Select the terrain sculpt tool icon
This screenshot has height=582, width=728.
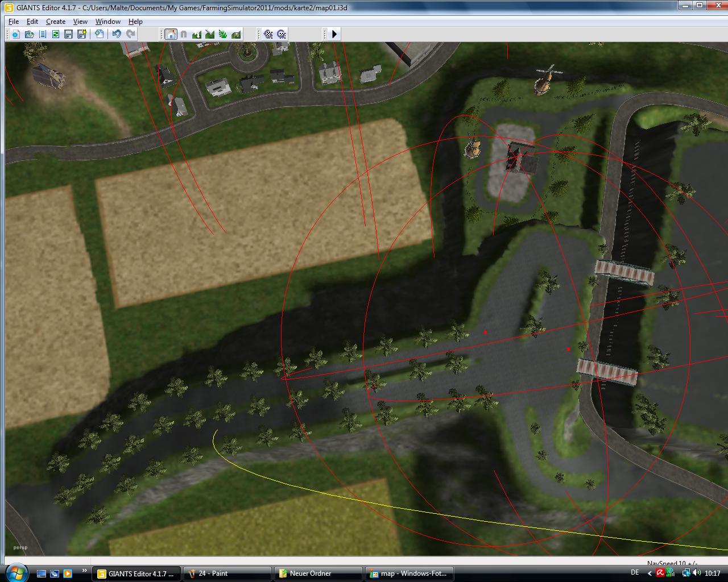(197, 34)
